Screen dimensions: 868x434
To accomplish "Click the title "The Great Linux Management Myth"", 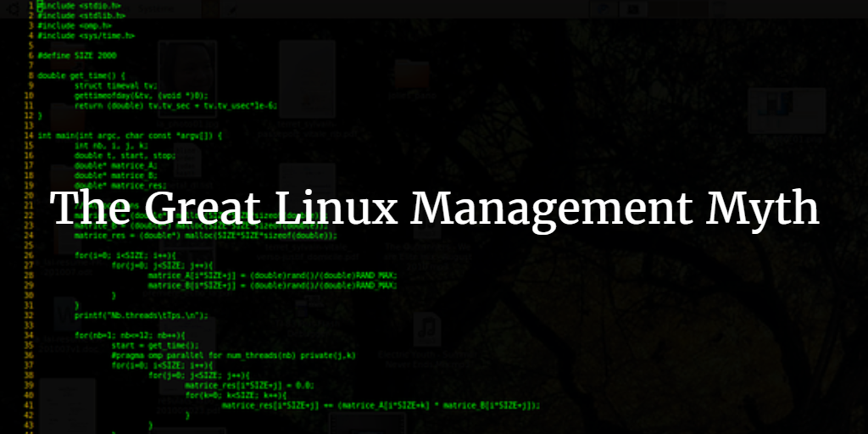I will [x=434, y=209].
